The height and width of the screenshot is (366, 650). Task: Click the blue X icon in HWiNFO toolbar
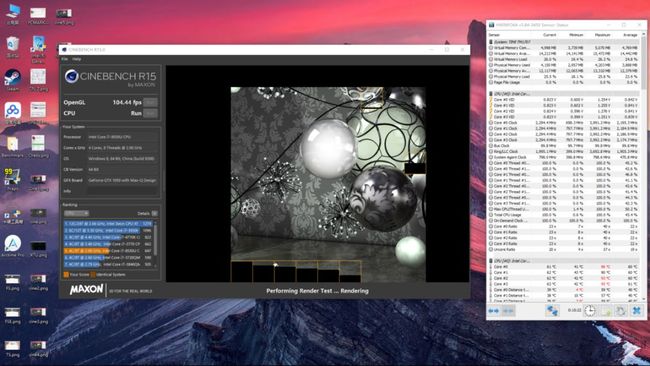point(637,310)
